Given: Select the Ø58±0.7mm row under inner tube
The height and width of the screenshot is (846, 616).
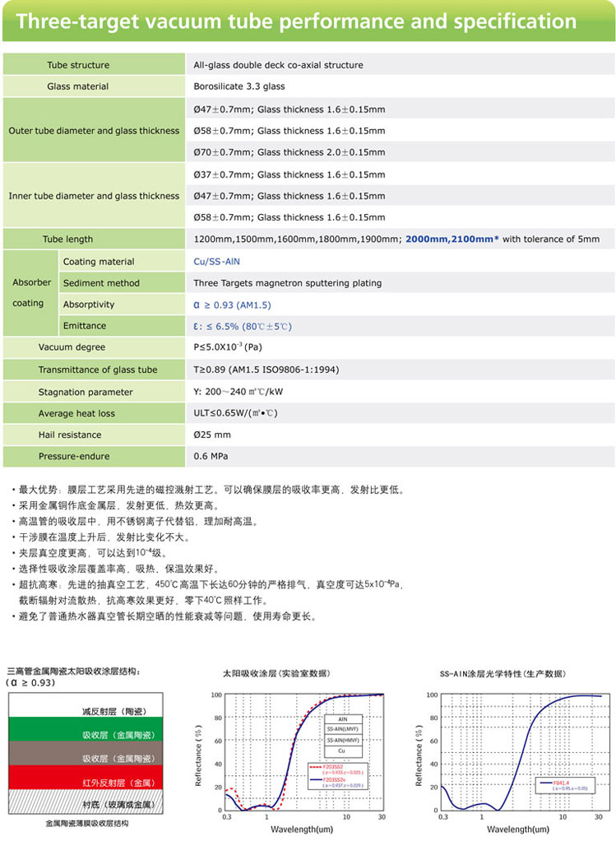Looking at the screenshot, I should (401, 217).
